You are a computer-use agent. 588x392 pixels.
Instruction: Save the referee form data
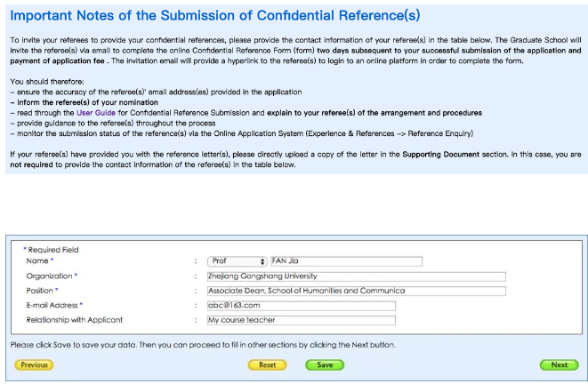pos(325,364)
